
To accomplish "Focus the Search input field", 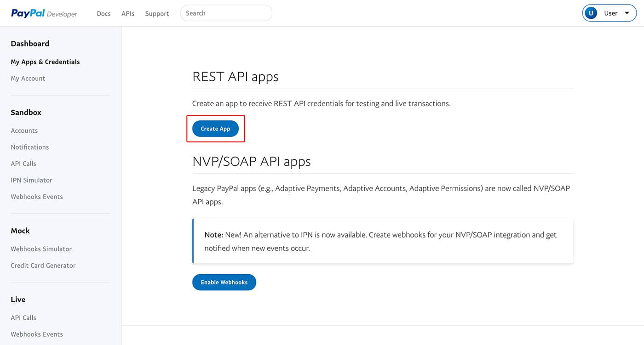I will point(226,13).
